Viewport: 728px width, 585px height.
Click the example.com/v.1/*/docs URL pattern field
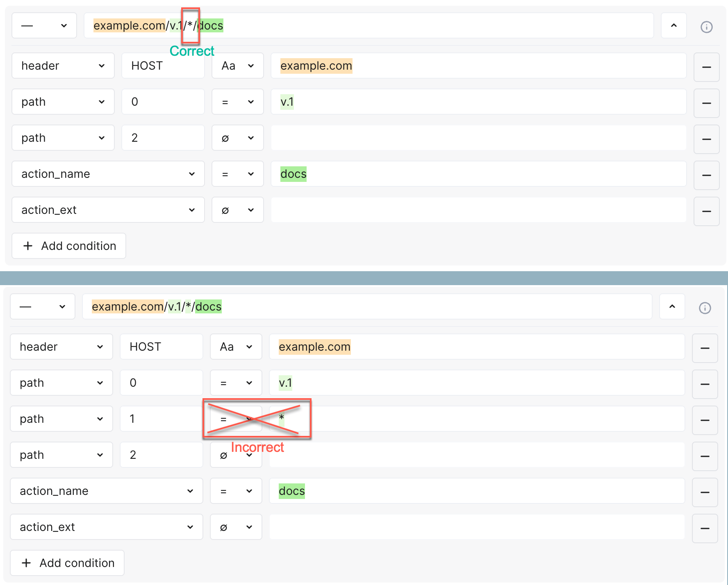click(x=369, y=25)
